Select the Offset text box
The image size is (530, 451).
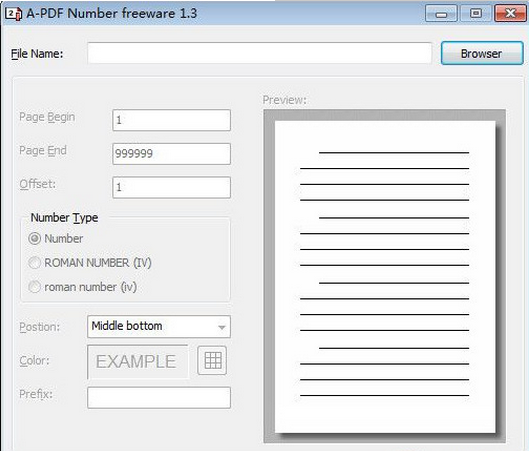pos(171,187)
